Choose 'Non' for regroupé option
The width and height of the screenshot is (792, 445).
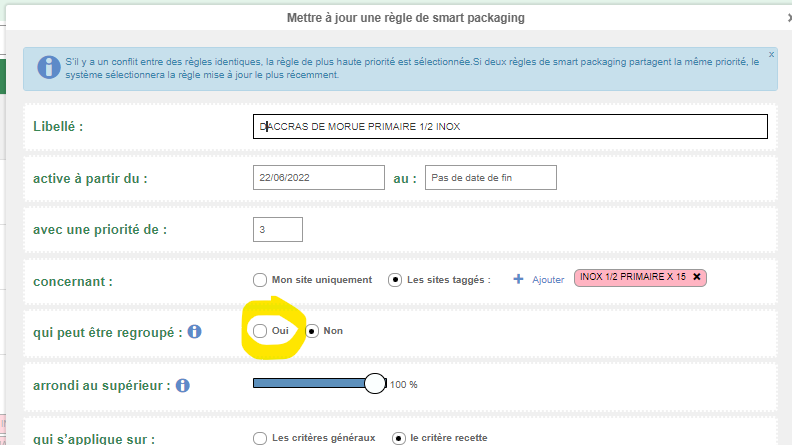pyautogui.click(x=312, y=331)
